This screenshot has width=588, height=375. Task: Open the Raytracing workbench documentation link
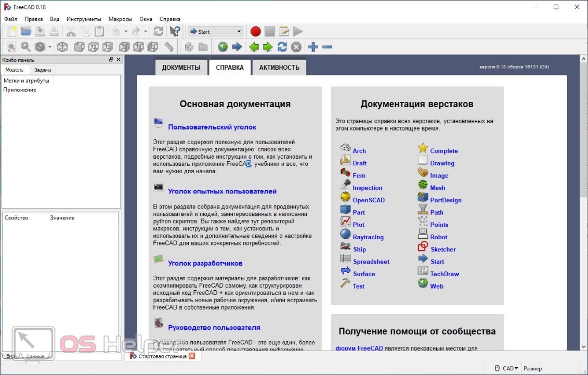click(x=368, y=237)
